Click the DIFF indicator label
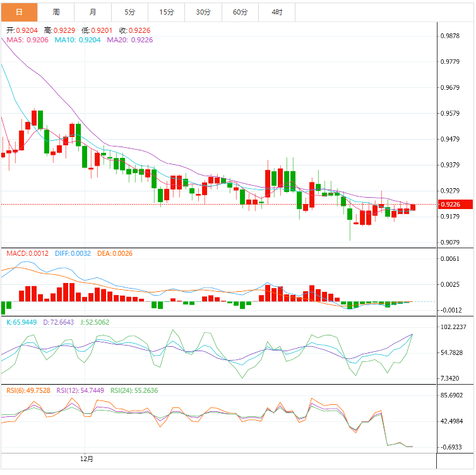Image resolution: width=476 pixels, height=475 pixels. (x=73, y=253)
